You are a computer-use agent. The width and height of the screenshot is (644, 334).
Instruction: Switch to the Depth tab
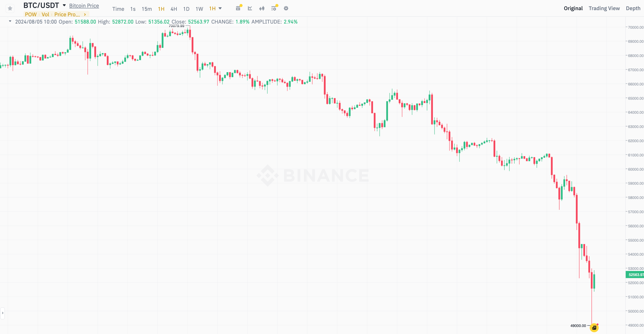633,8
